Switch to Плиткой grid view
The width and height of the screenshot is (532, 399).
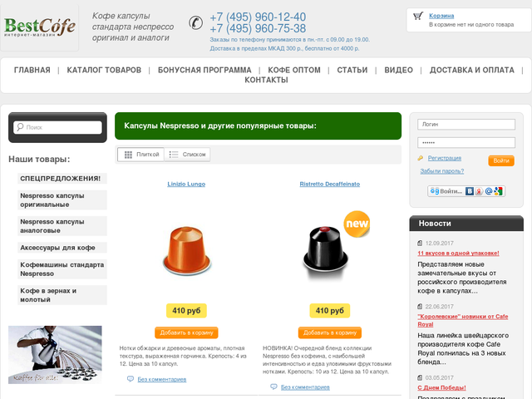[x=140, y=155]
